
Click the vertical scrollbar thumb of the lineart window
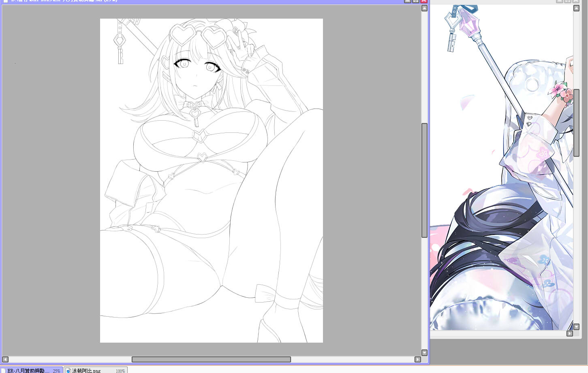(x=424, y=180)
